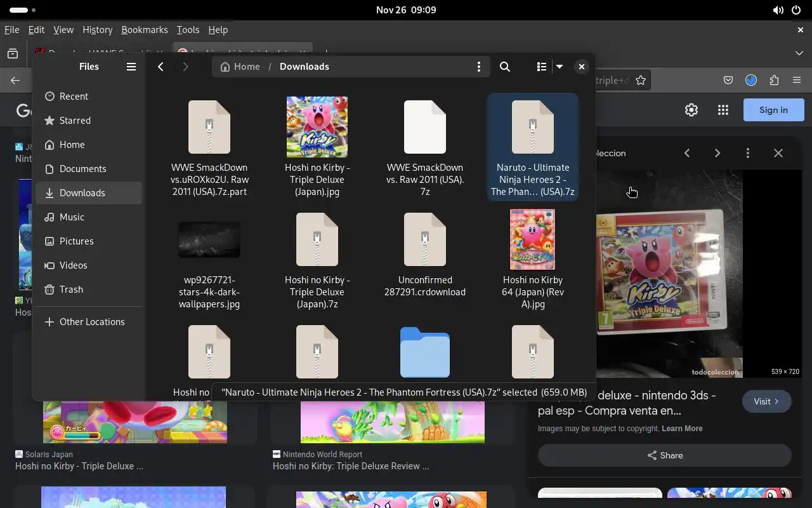Expand view options dropdown in Files
812x508 pixels.
(x=560, y=67)
